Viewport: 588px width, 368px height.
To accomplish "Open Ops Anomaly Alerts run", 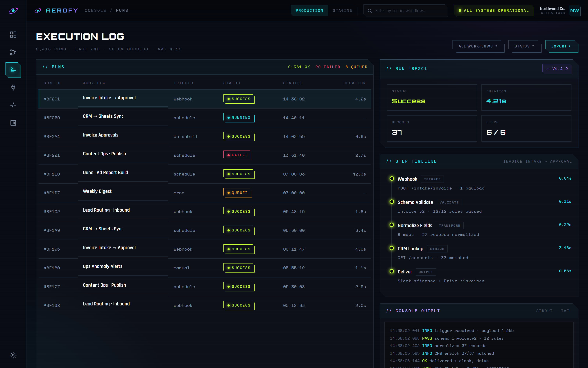I will (205, 268).
